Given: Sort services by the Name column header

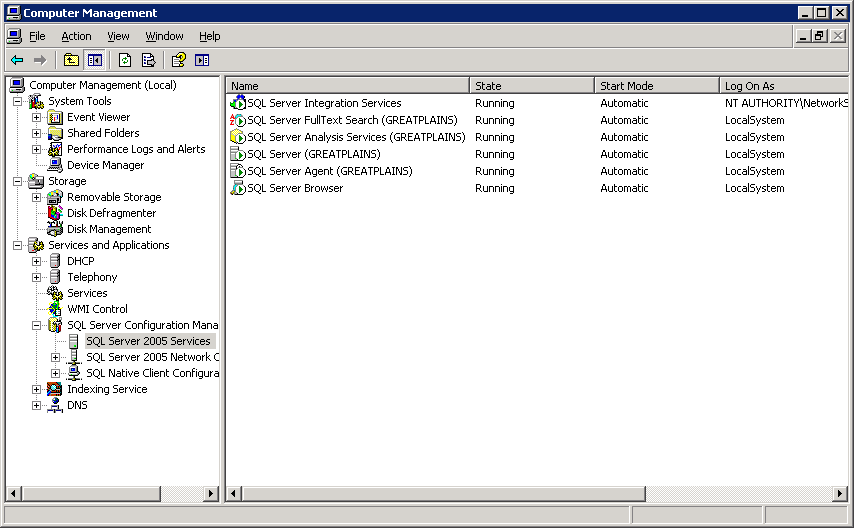Looking at the screenshot, I should [x=348, y=86].
